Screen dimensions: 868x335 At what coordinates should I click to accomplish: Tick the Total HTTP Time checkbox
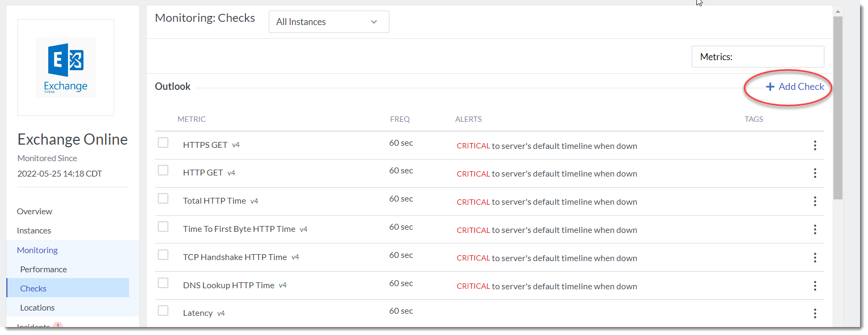click(163, 198)
